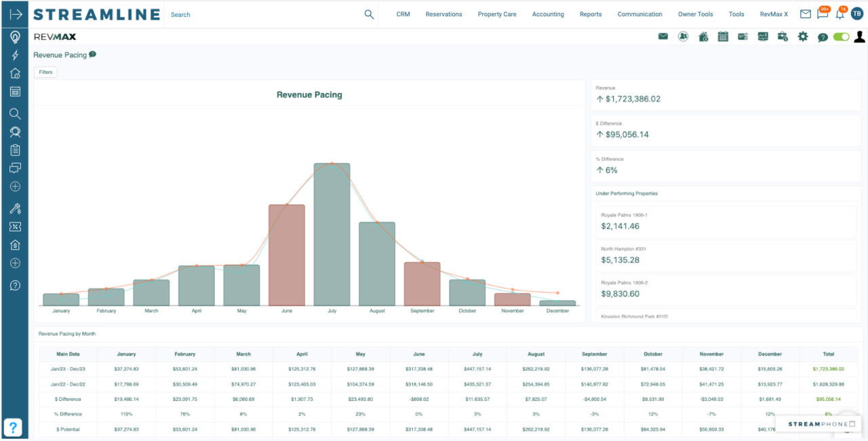Switch to the RevMax X menu item
The width and height of the screenshot is (868, 441).
click(773, 14)
